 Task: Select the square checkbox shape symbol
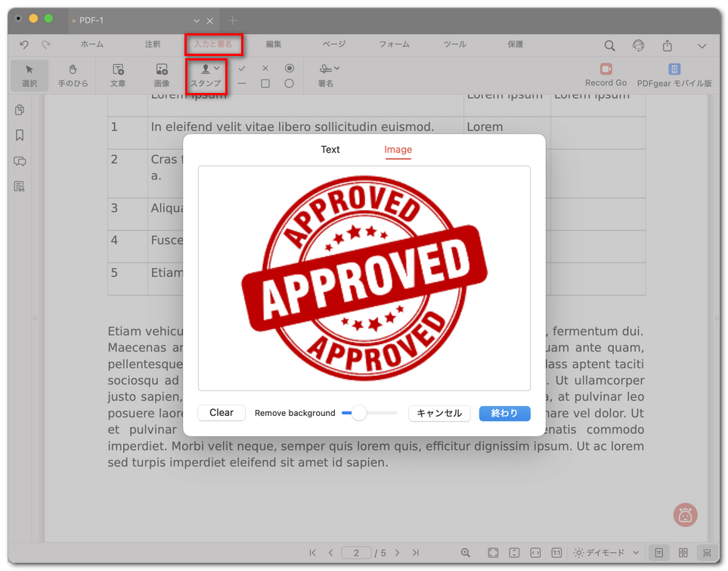pyautogui.click(x=265, y=84)
